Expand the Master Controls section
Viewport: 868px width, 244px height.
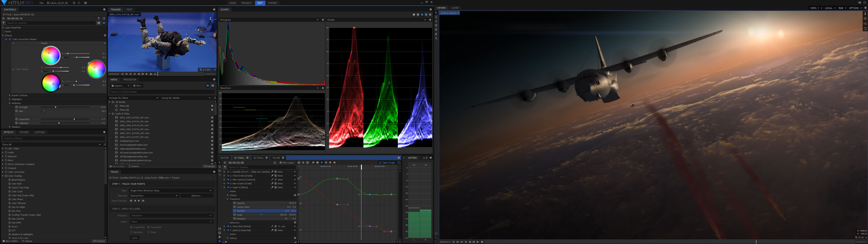[x=9, y=95]
